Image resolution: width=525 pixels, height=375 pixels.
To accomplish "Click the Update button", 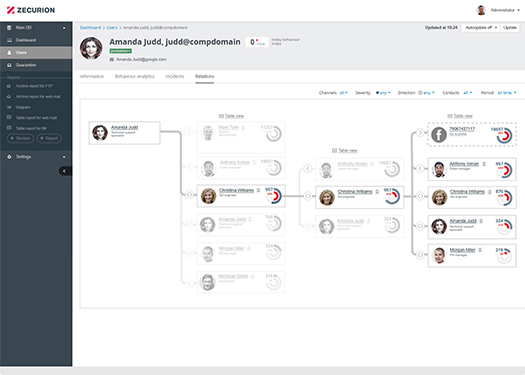I will click(510, 27).
